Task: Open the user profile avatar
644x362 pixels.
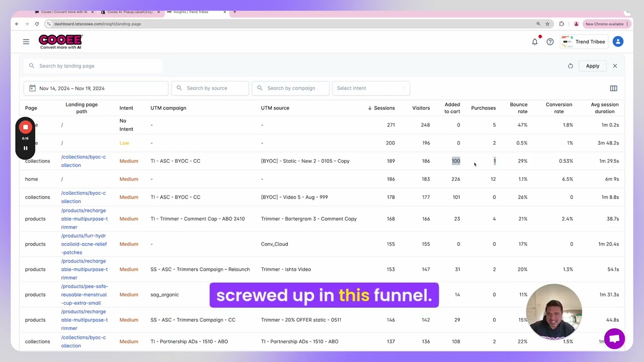Action: coord(618,42)
